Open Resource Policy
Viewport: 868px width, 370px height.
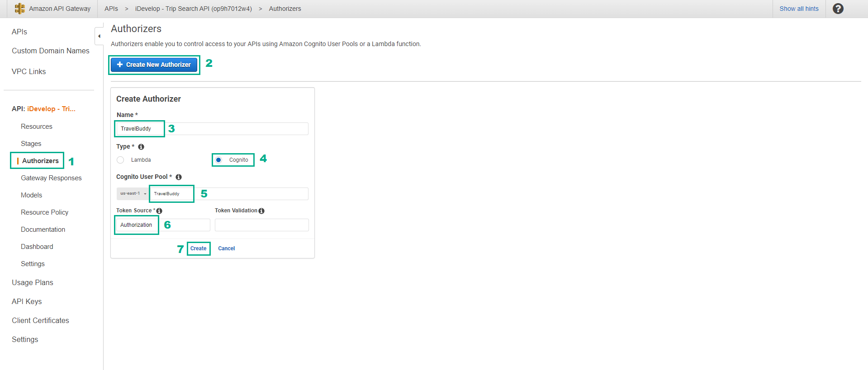(x=45, y=212)
